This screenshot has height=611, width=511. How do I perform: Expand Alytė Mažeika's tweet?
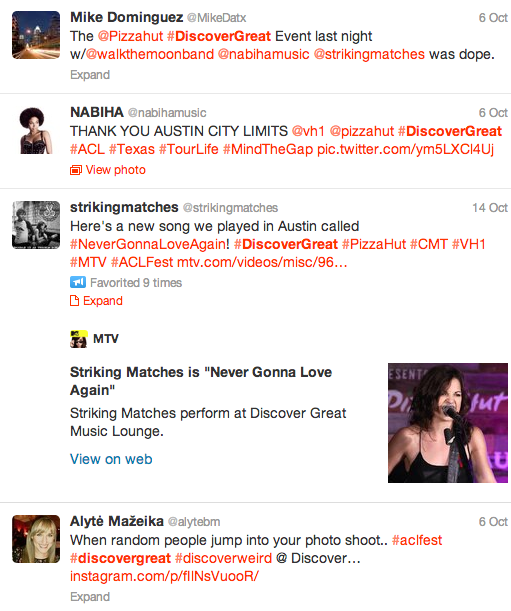90,597
